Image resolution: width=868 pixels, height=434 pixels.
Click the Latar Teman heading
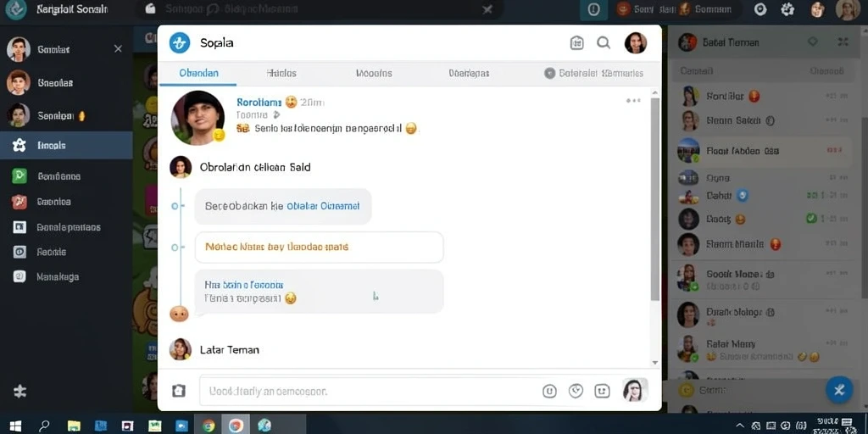pos(229,350)
